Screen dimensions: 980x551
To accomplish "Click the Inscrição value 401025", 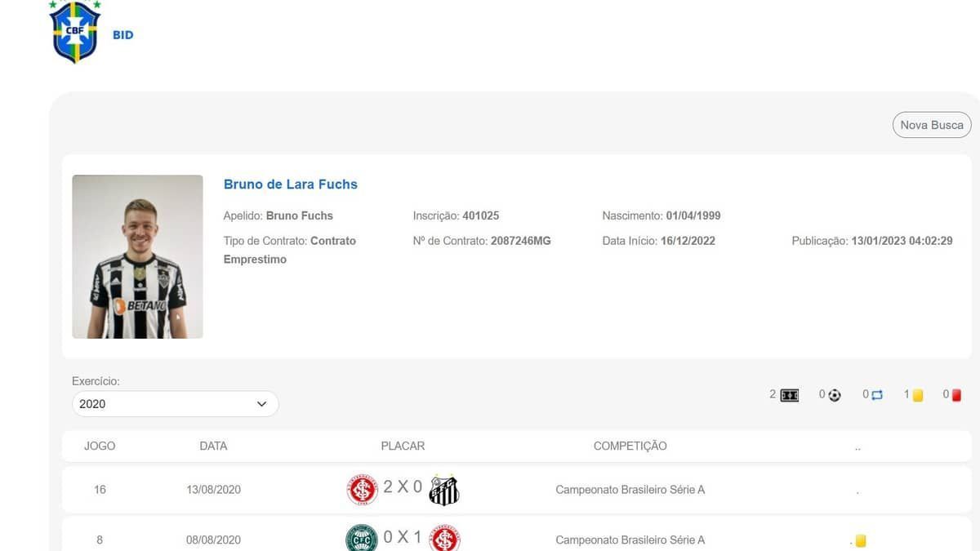I will 481,216.
